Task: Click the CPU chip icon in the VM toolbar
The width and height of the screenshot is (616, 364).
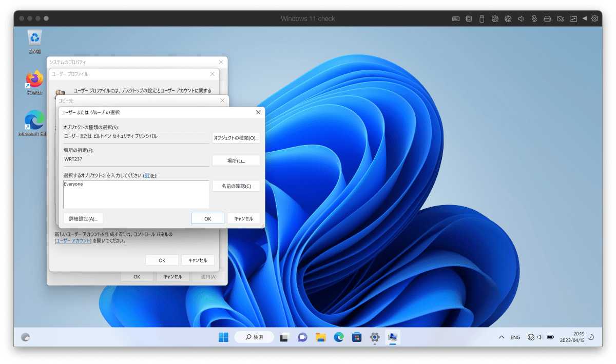Action: coord(469,19)
